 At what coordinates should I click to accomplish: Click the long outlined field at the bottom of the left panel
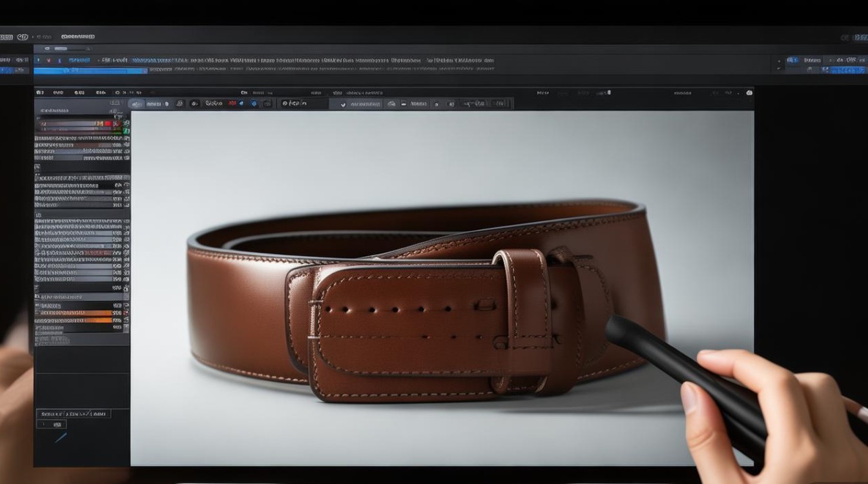74,414
